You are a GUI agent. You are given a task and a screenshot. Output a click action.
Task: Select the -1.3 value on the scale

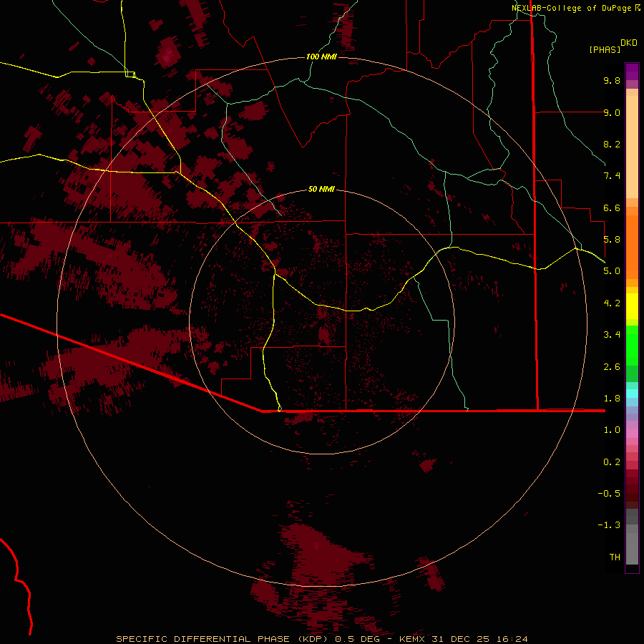pos(609,525)
